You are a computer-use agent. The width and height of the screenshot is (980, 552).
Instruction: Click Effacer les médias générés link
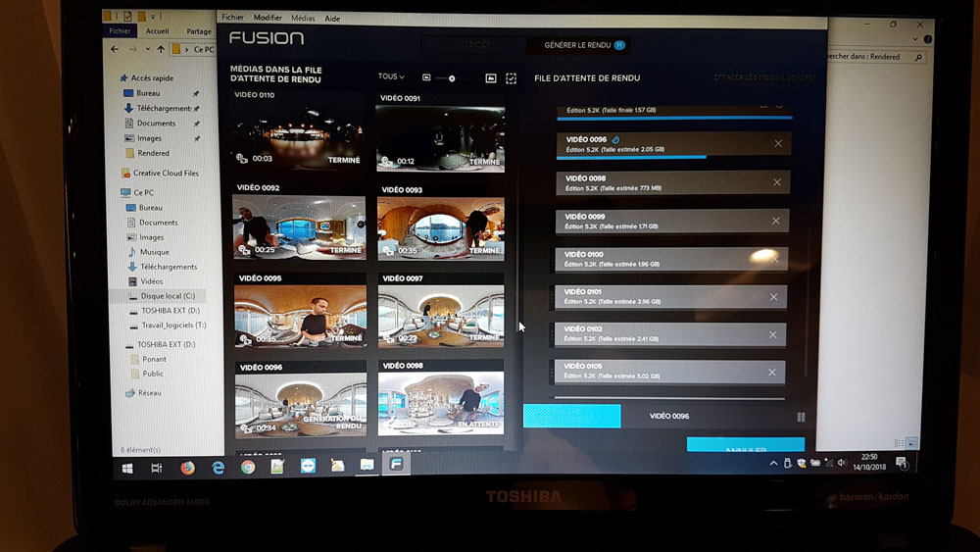[x=764, y=77]
